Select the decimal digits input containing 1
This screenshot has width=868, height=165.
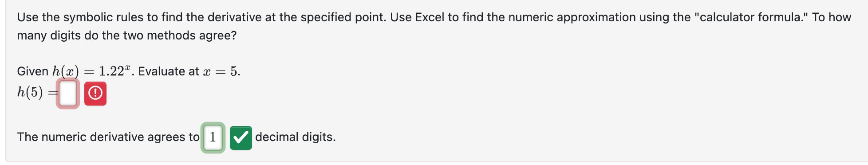tap(213, 137)
